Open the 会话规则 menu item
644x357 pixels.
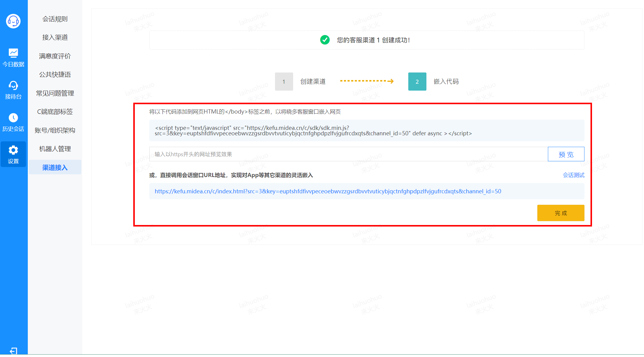pos(55,19)
